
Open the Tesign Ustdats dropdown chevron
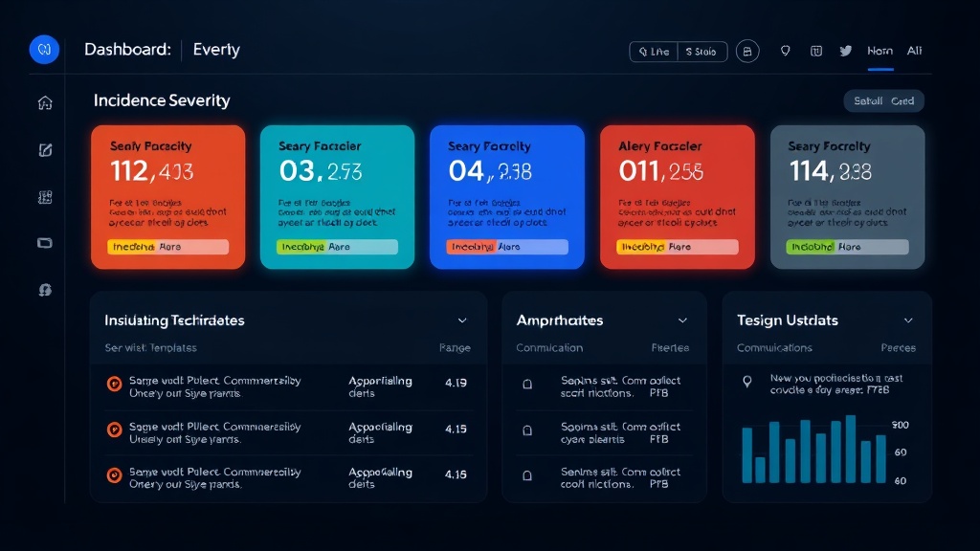[x=907, y=320]
